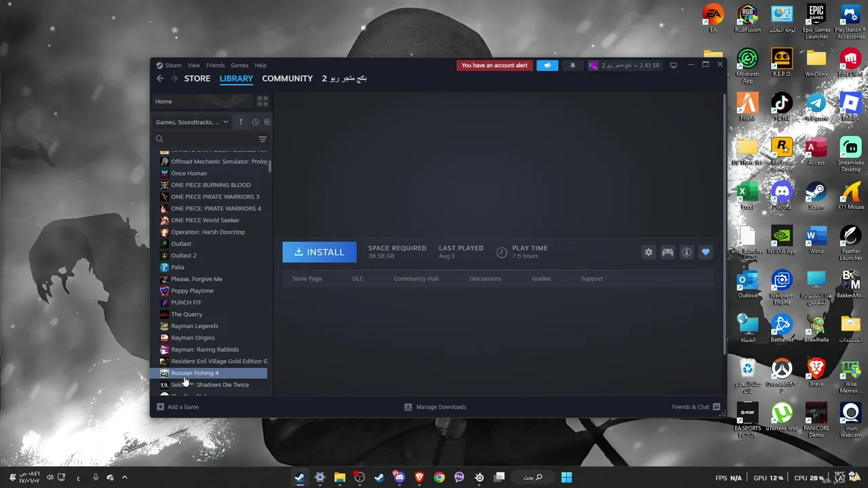Open the account wallet dropdown
Image resolution: width=868 pixels, height=488 pixels.
coord(624,66)
